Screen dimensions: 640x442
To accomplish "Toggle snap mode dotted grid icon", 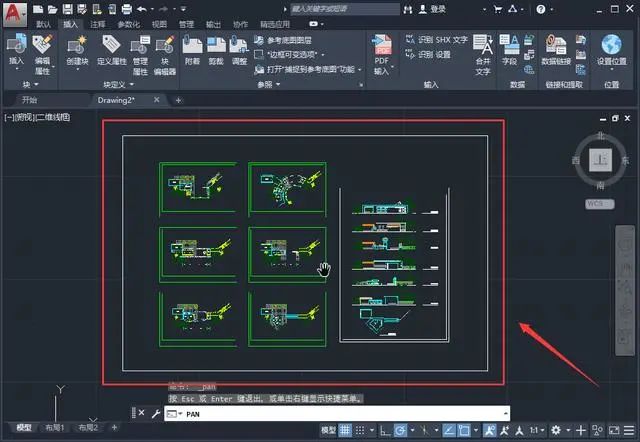I will click(360, 430).
